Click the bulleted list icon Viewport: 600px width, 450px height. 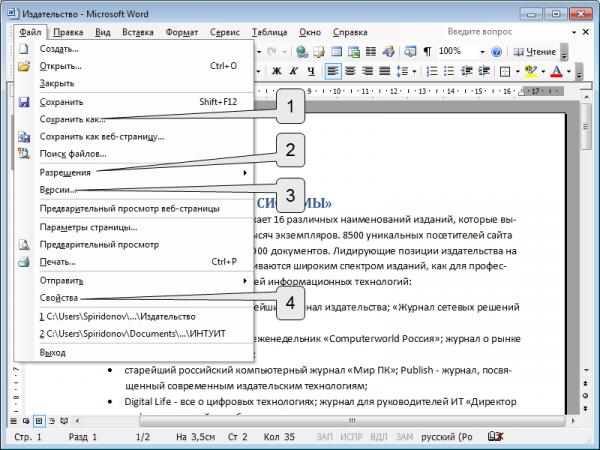[449, 71]
